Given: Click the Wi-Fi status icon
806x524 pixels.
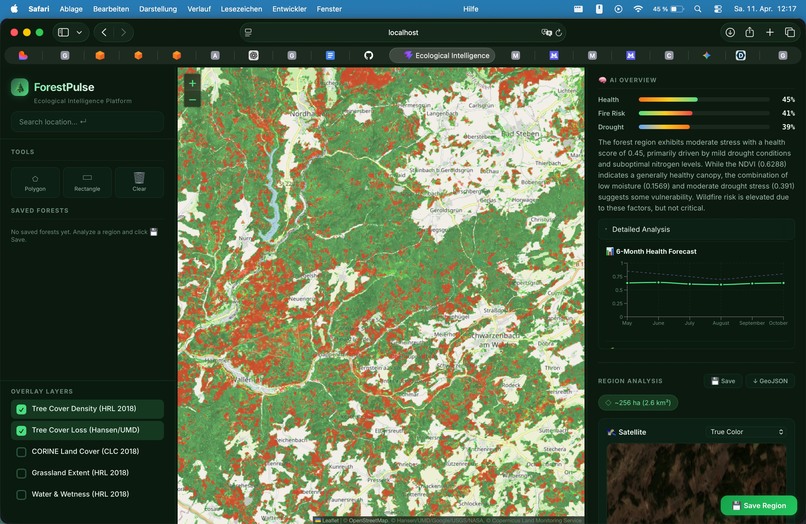Looking at the screenshot, I should [638, 9].
